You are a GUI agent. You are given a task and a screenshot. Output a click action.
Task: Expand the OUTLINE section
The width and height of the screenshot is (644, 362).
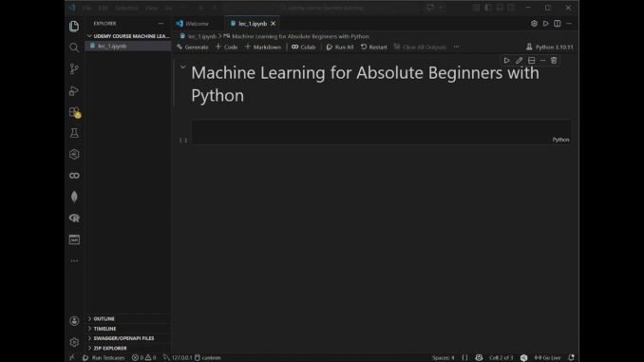click(x=128, y=319)
